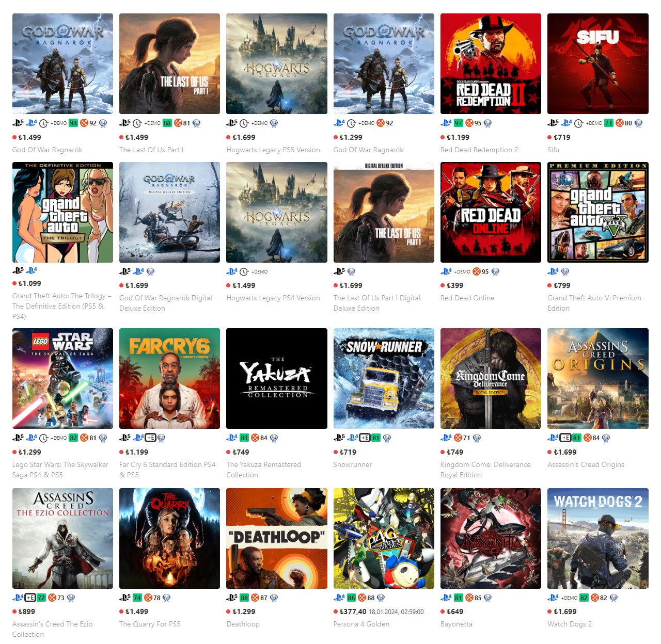Click the green 88 score badge under Deathloop

[x=244, y=598]
